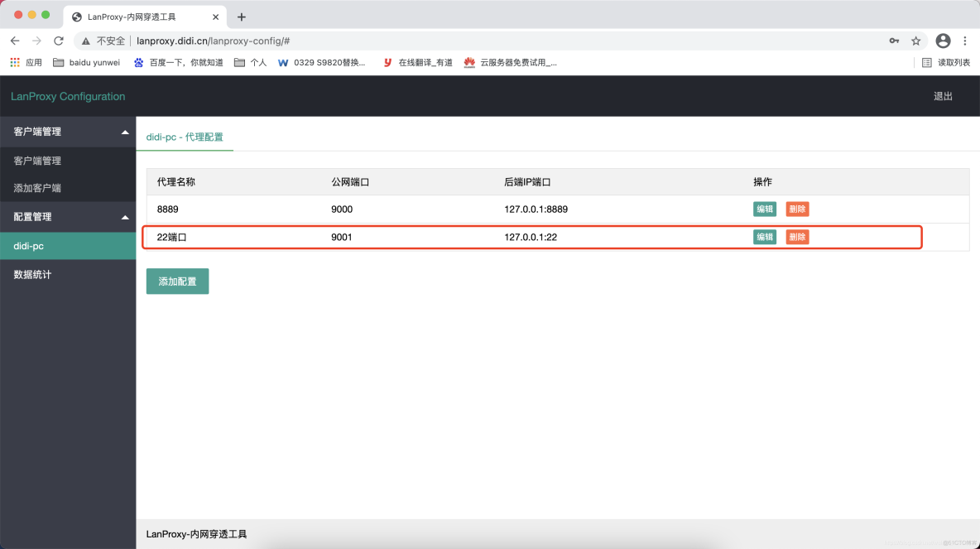Click the bookmark star icon

tap(916, 41)
